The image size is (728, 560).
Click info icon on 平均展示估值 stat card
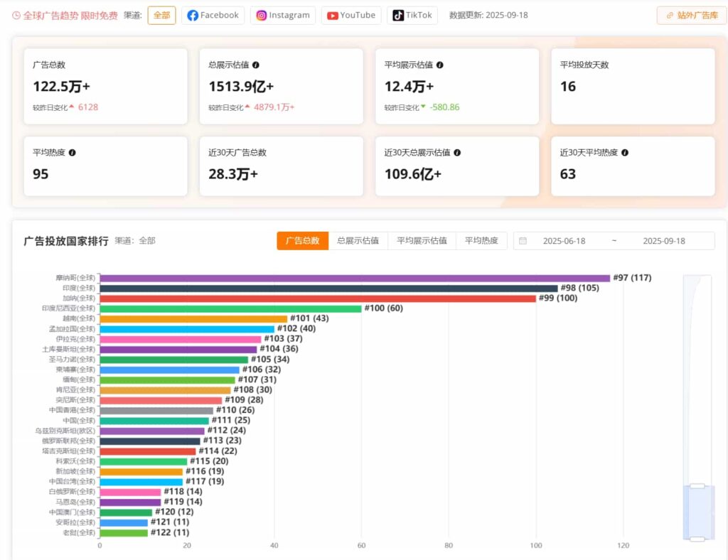click(439, 65)
